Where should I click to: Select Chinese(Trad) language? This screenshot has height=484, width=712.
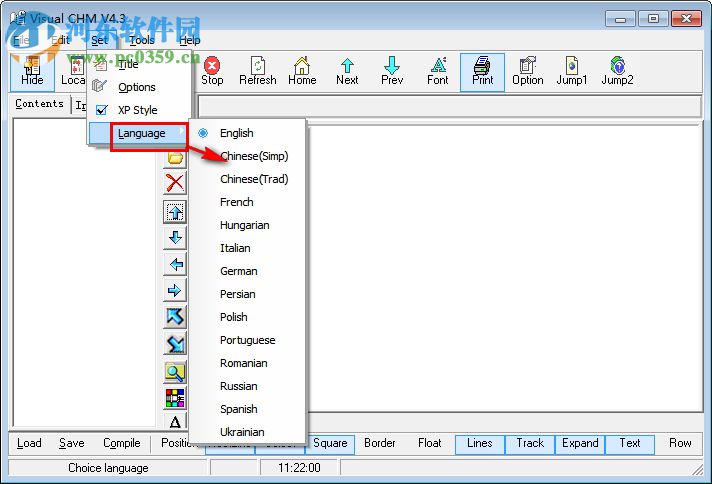[x=248, y=179]
